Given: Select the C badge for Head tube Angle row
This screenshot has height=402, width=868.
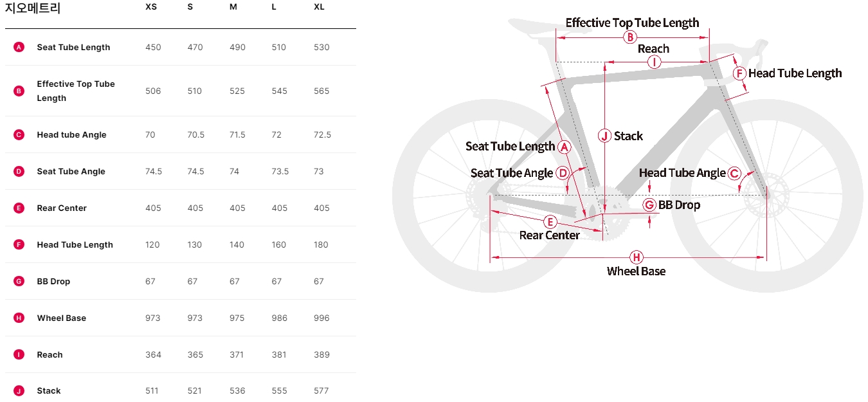Looking at the screenshot, I should (19, 134).
